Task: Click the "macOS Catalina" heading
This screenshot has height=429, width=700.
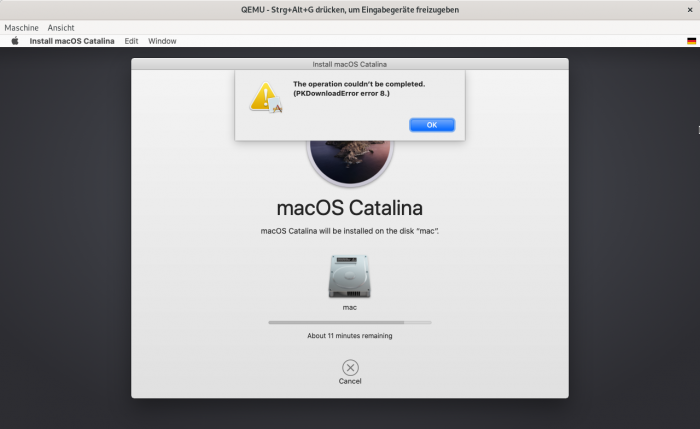Action: point(349,208)
